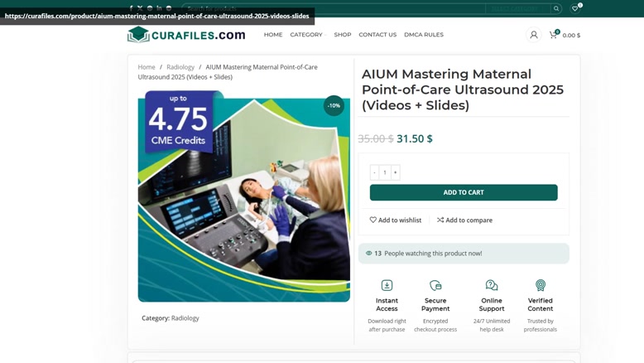Open the Select Category dropdown in search

pyautogui.click(x=517, y=8)
